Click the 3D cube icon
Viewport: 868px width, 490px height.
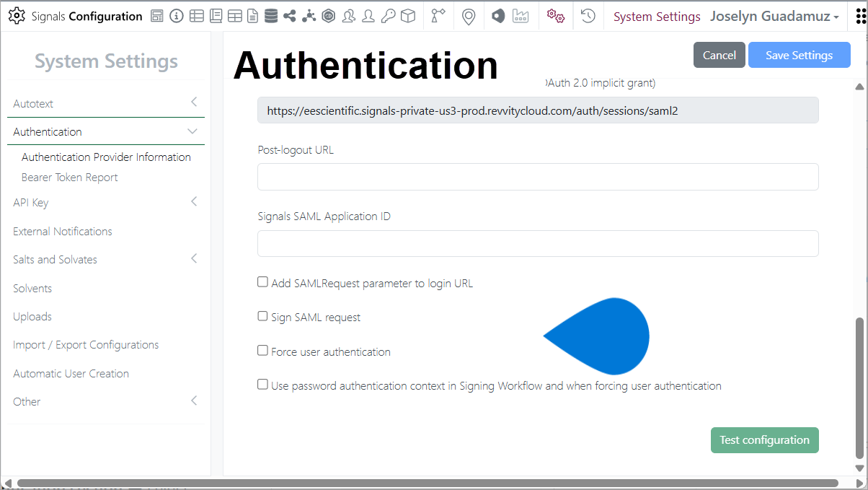[408, 16]
